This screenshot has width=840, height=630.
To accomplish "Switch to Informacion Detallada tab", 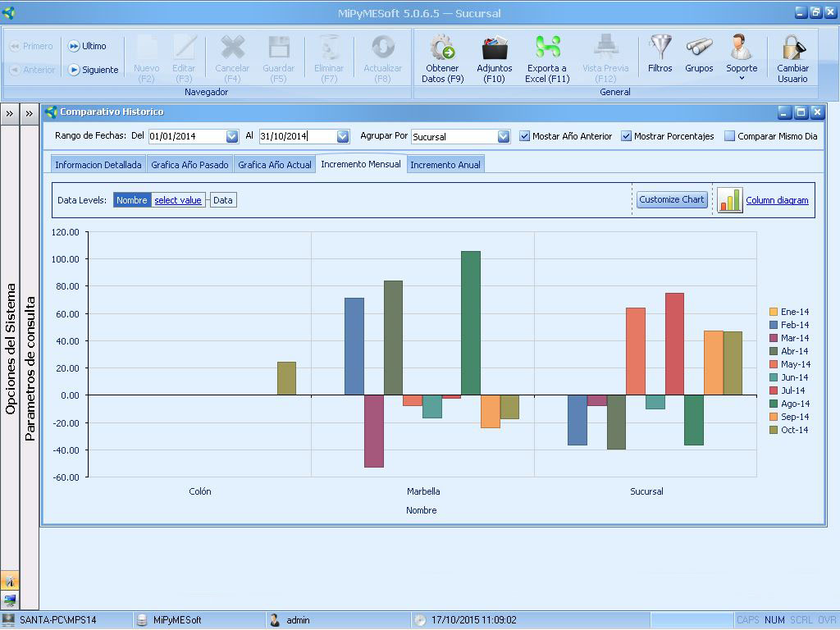I will pos(98,165).
